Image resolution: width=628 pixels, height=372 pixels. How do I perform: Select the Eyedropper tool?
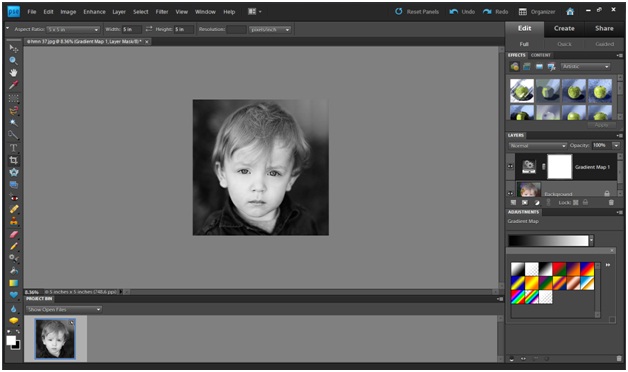tap(14, 85)
